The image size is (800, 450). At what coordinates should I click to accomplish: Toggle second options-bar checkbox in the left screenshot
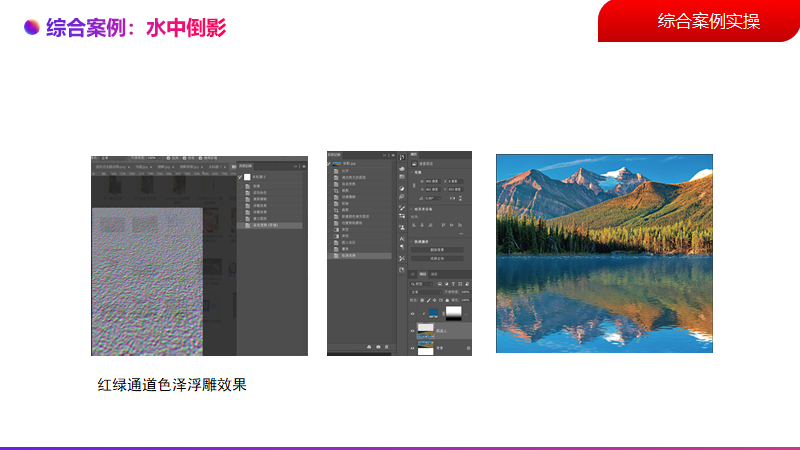tap(185, 158)
